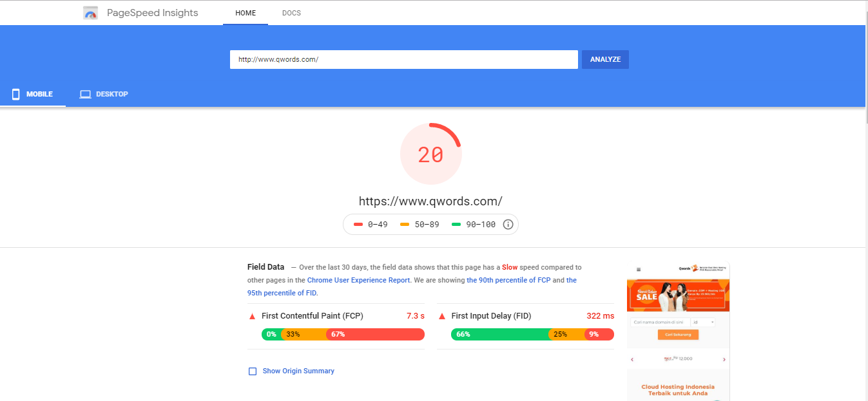
Task: Open the score legend info icon
Action: point(508,224)
